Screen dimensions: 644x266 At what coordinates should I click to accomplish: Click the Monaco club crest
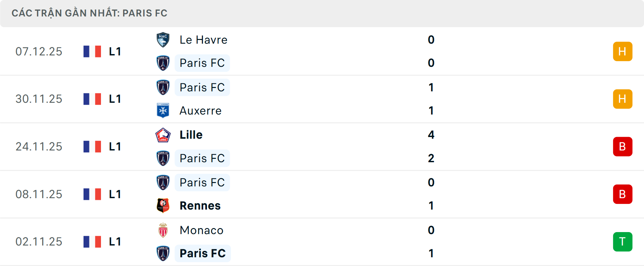click(x=163, y=230)
